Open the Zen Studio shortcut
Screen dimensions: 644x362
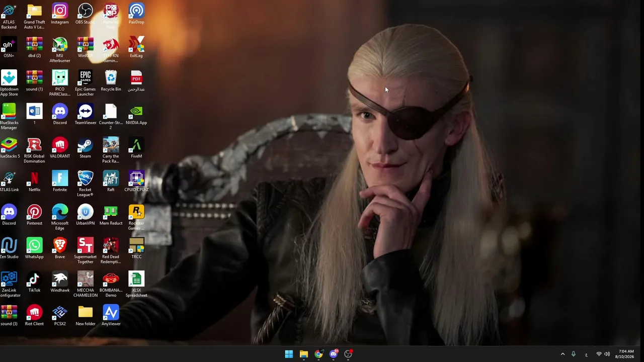click(x=9, y=249)
